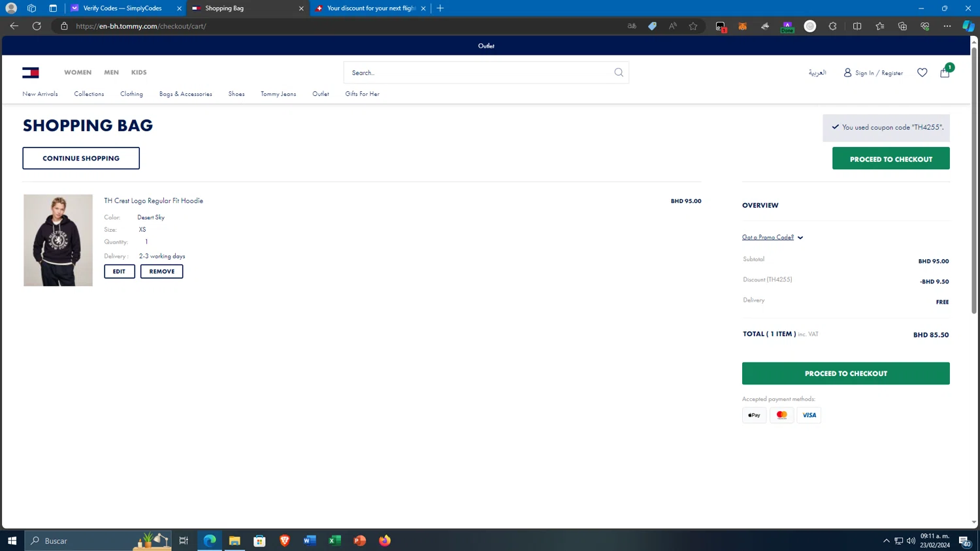Open the Edge profile avatar icon

pyautogui.click(x=11, y=8)
